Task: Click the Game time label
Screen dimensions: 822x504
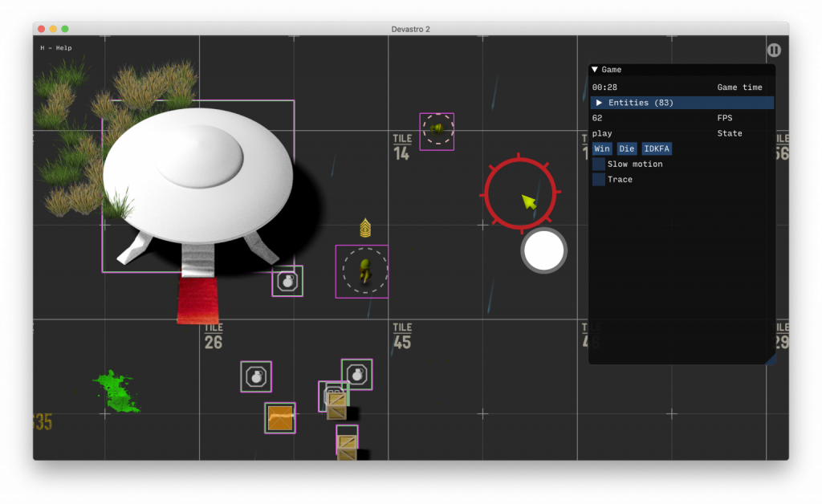Action: 739,87
